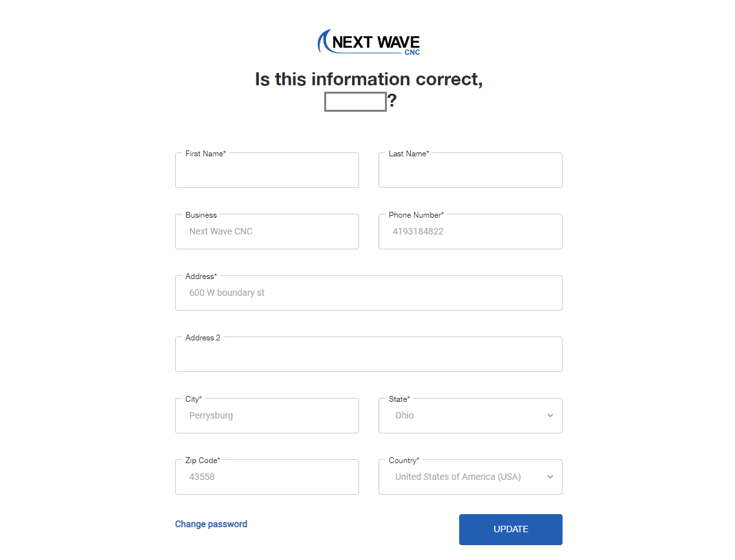Click the "Is this information correct" heading
Image resolution: width=735 pixels, height=560 pixels.
coord(369,79)
